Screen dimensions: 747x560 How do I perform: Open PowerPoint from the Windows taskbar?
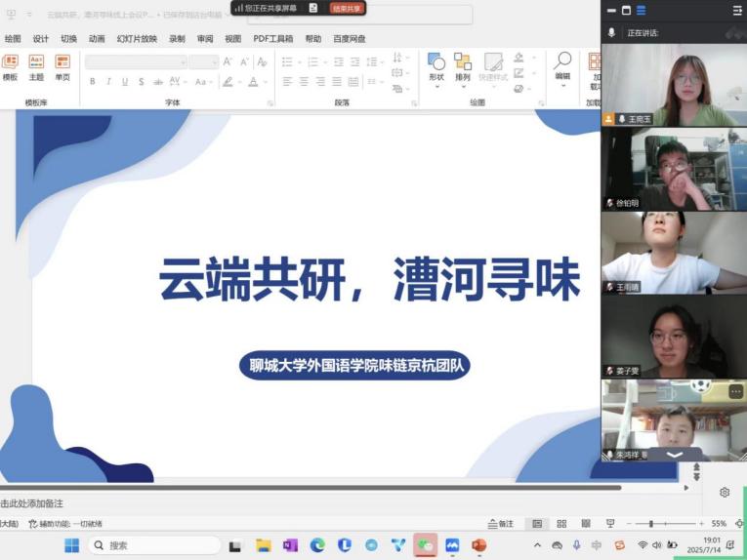(478, 545)
